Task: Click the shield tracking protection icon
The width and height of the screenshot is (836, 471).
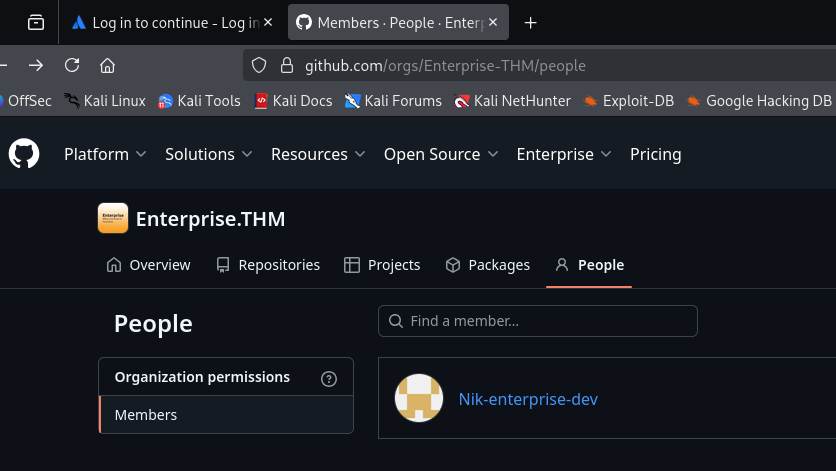Action: tap(259, 65)
